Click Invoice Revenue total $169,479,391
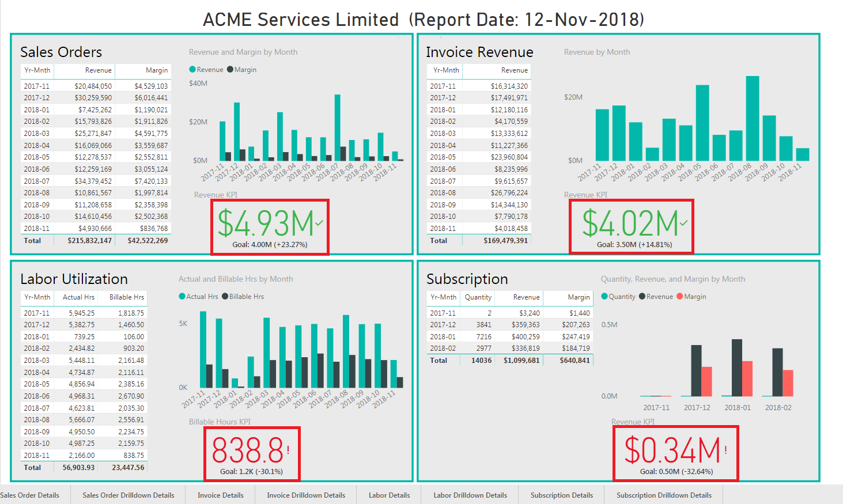This screenshot has width=843, height=504. (505, 241)
